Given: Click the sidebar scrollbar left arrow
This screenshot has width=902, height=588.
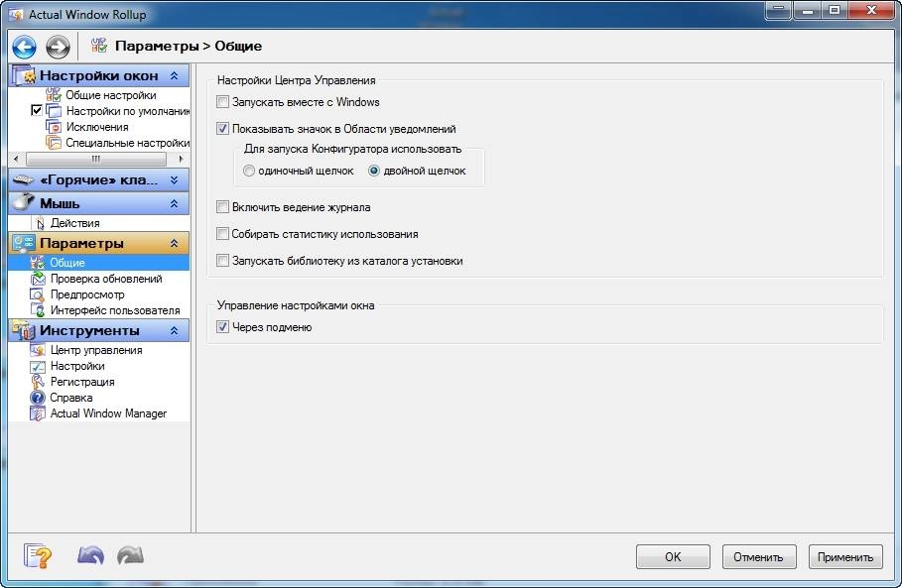Looking at the screenshot, I should pos(16,159).
